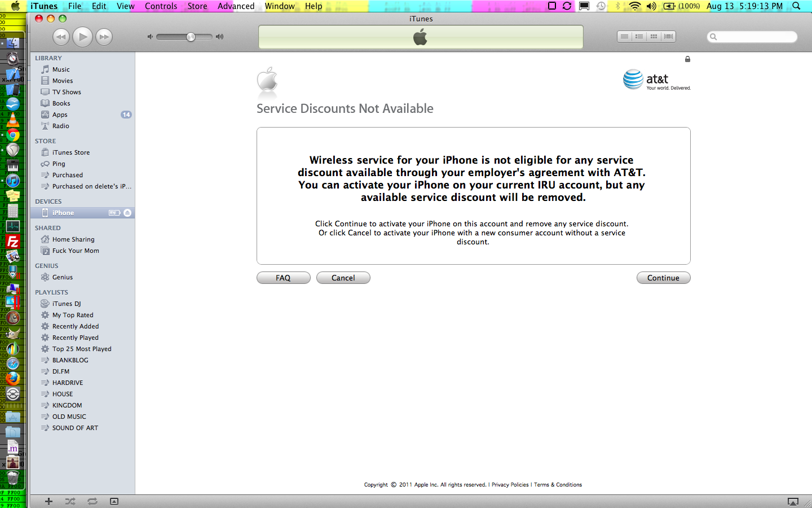Switch to Cover Flow view
Viewport: 812px width, 508px height.
(x=668, y=37)
